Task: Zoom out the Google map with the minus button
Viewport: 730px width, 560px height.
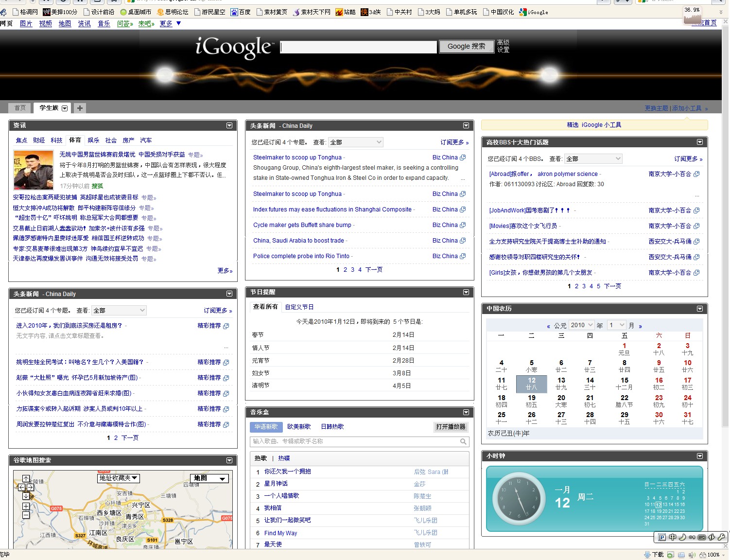Action: (x=26, y=514)
